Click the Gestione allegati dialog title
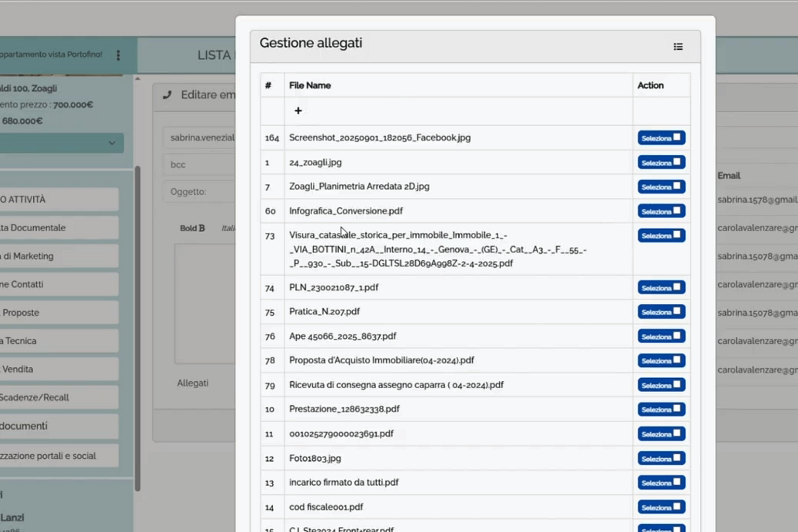This screenshot has height=532, width=798. point(311,43)
